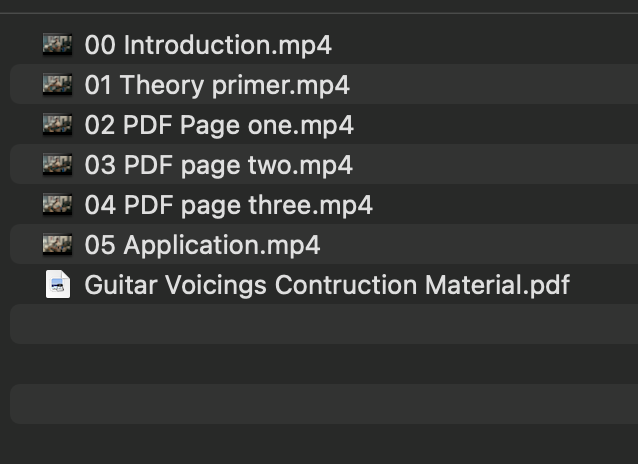Viewport: 638px width, 464px height.
Task: Select the 02 PDF Page one.mp4 name
Action: click(219, 125)
